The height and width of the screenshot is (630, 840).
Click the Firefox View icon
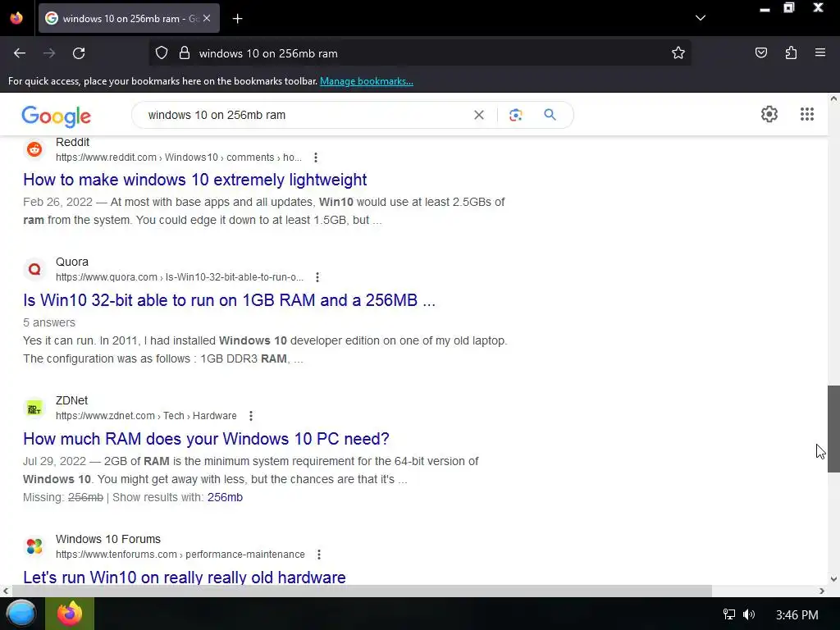point(16,18)
